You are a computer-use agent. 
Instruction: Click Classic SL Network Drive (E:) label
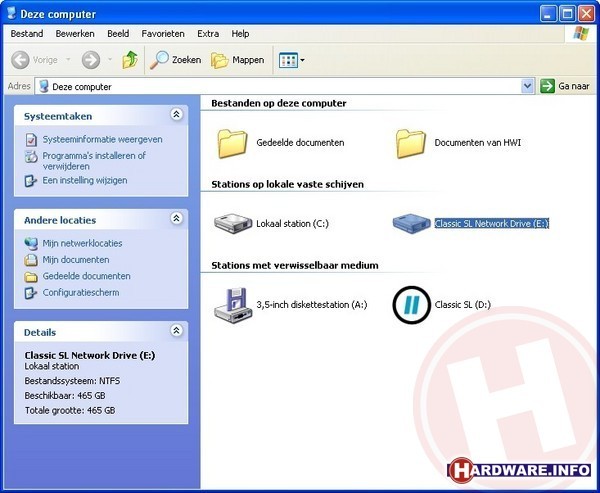point(492,224)
